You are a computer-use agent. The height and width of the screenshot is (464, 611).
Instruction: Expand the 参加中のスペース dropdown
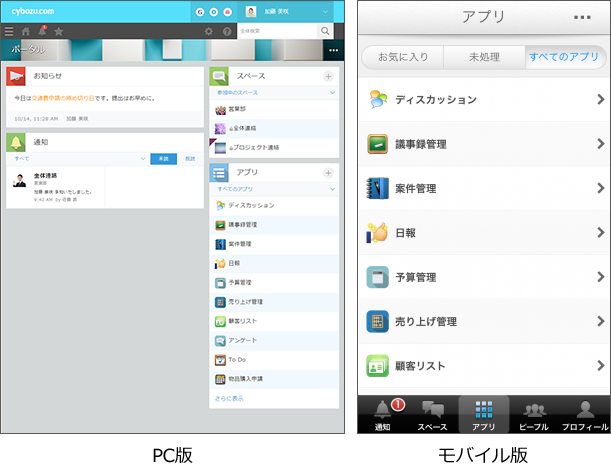[332, 92]
